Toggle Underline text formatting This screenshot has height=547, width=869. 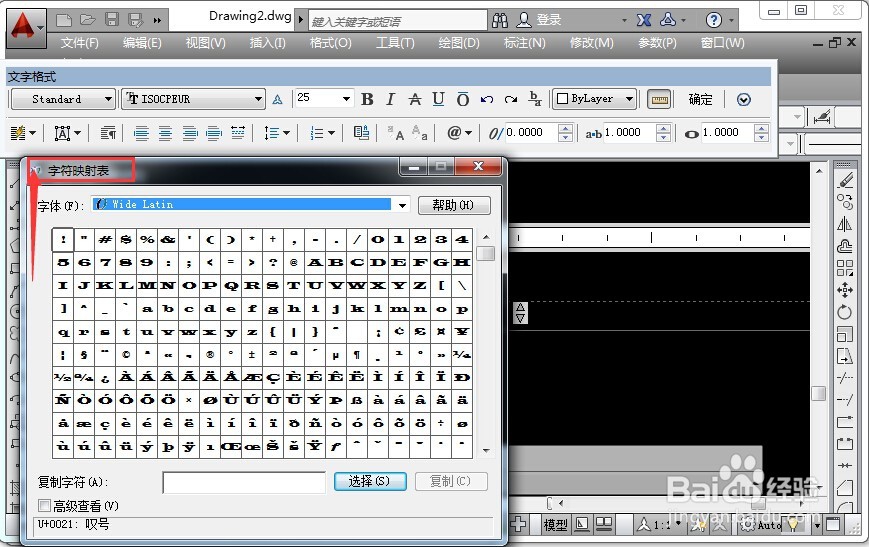[438, 99]
